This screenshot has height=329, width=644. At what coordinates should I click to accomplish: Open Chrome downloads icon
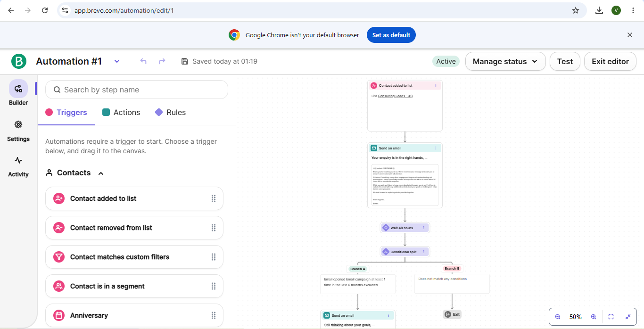[599, 10]
